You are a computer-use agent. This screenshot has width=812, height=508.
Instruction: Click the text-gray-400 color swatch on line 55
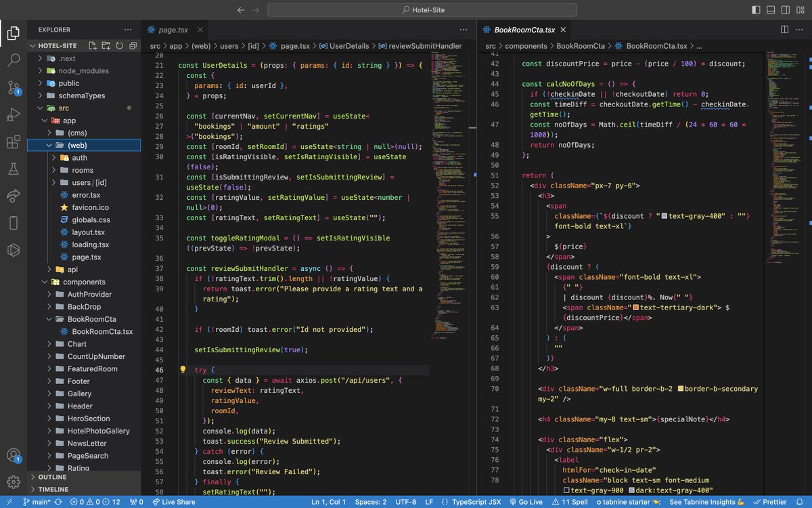click(664, 216)
